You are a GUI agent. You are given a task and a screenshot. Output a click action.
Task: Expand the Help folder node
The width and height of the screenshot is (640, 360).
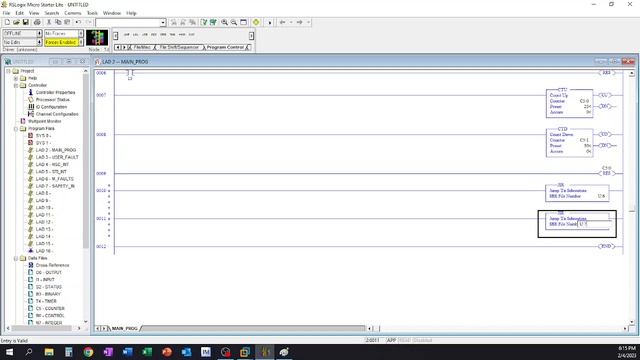tap(16, 78)
